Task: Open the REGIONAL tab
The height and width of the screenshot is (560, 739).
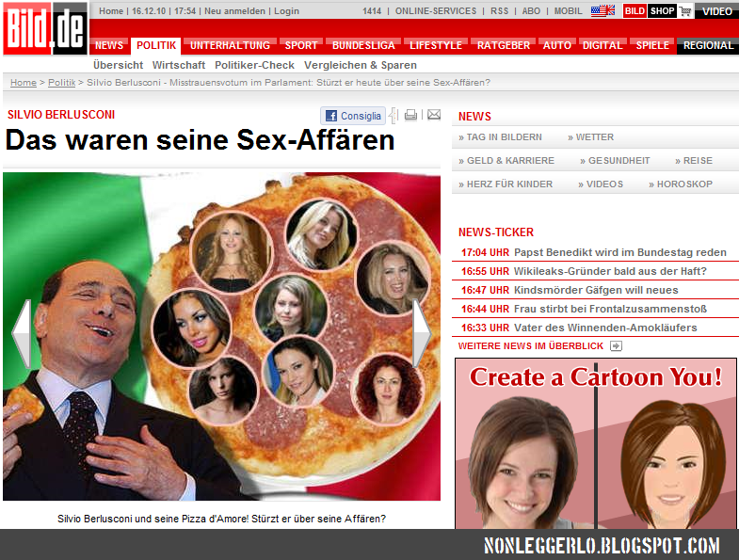Action: (x=708, y=46)
